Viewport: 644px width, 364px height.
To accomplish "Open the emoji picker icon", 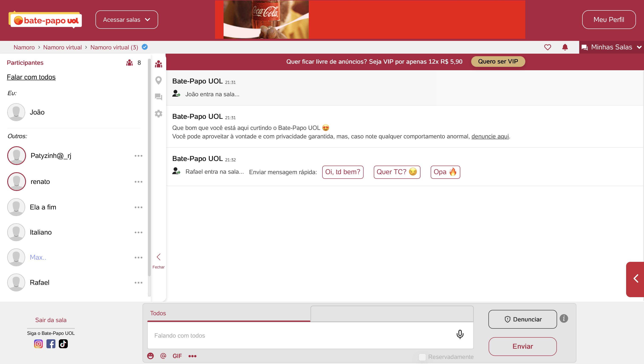I will click(150, 356).
